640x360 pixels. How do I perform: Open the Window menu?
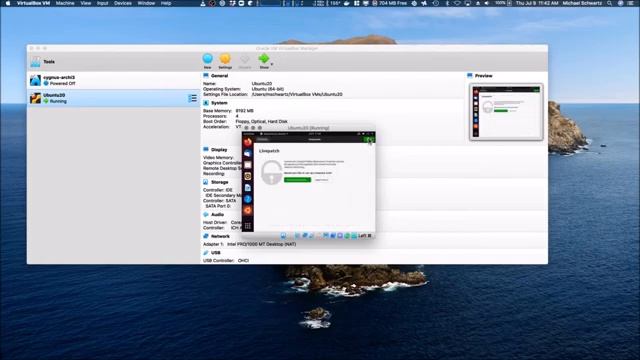[146, 3]
